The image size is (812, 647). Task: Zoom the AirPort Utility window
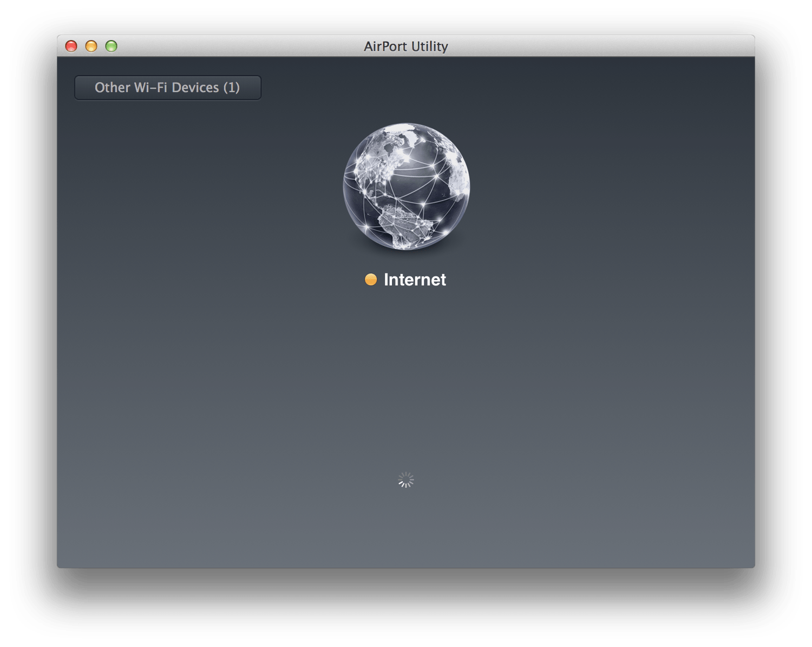[x=111, y=46]
